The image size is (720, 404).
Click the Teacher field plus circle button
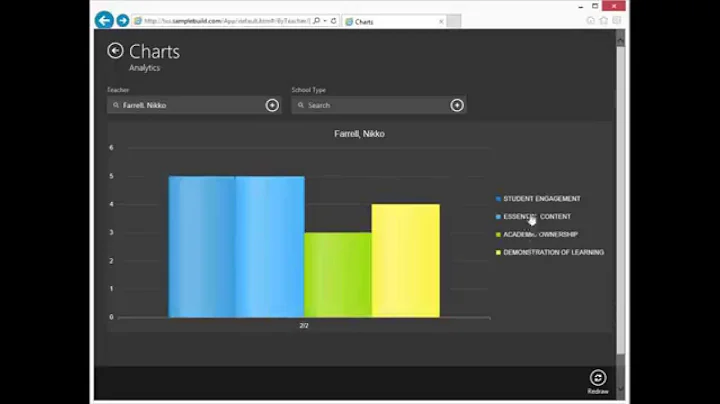pyautogui.click(x=272, y=105)
